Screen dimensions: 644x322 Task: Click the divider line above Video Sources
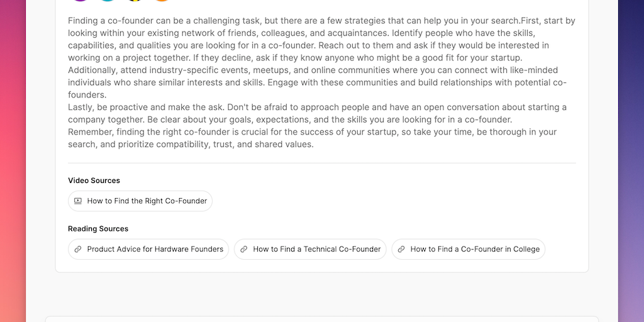(321, 164)
